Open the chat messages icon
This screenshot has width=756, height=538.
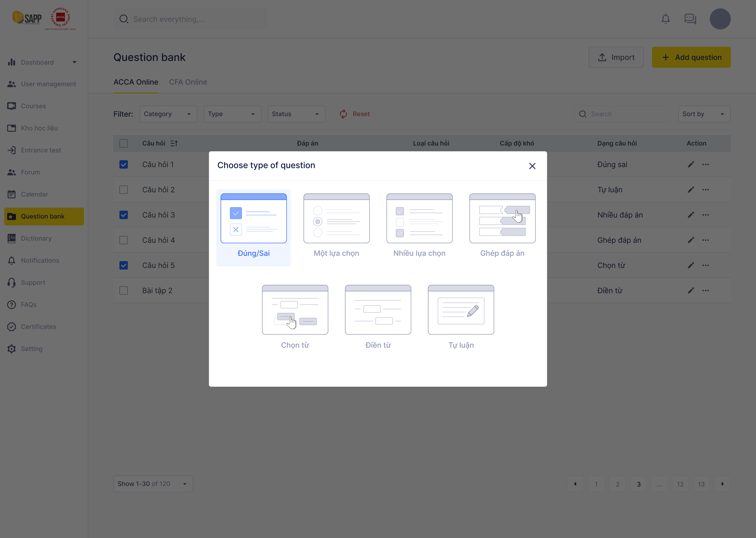pos(690,19)
